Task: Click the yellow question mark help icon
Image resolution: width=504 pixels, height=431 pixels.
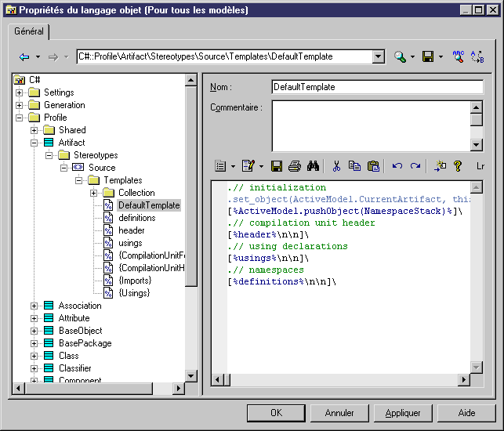Action: pos(459,166)
